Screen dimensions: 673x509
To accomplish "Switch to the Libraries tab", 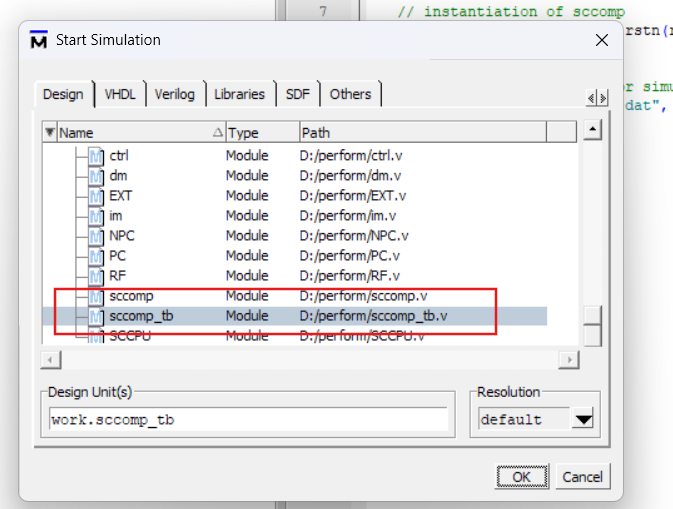I will pos(239,94).
